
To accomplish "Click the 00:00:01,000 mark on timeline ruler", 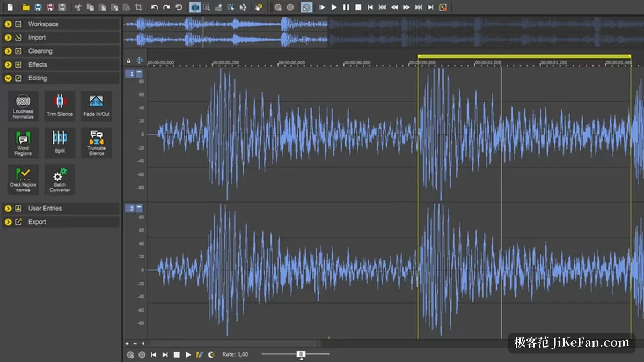I will pyautogui.click(x=488, y=63).
